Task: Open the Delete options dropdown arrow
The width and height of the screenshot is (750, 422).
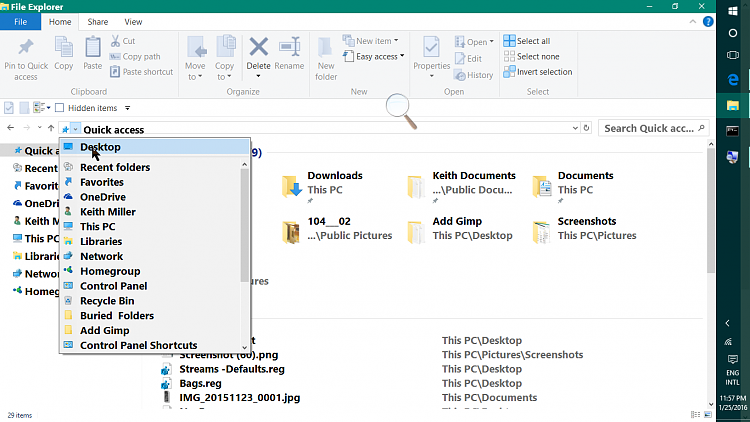Action: click(x=258, y=77)
